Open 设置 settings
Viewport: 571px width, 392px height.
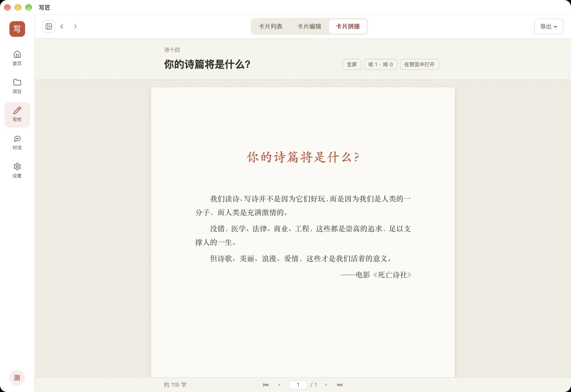(17, 171)
